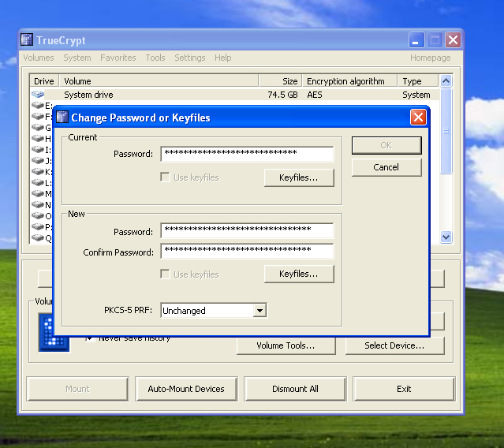
Task: Exit TrueCrypt
Action: pyautogui.click(x=404, y=389)
